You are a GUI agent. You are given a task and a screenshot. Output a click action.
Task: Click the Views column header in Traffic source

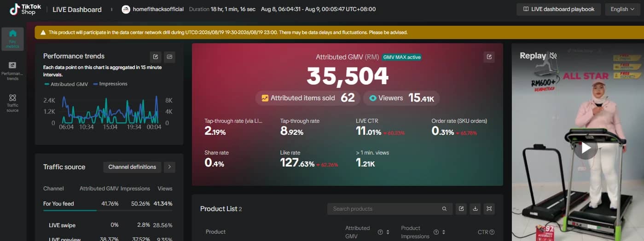coord(165,189)
